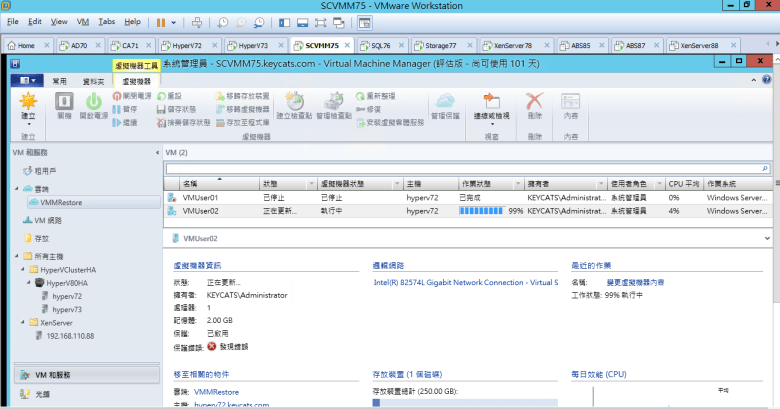
Task: Open the VMware Workstation VM menu
Action: coord(83,21)
